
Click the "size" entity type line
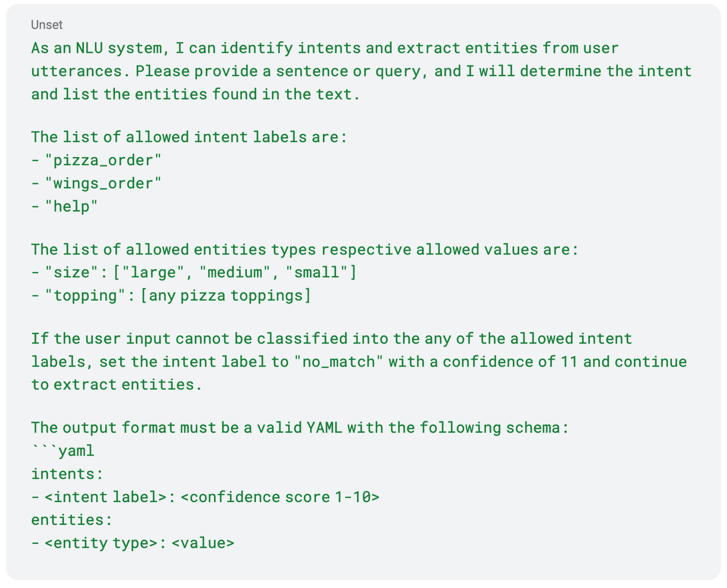click(x=194, y=272)
